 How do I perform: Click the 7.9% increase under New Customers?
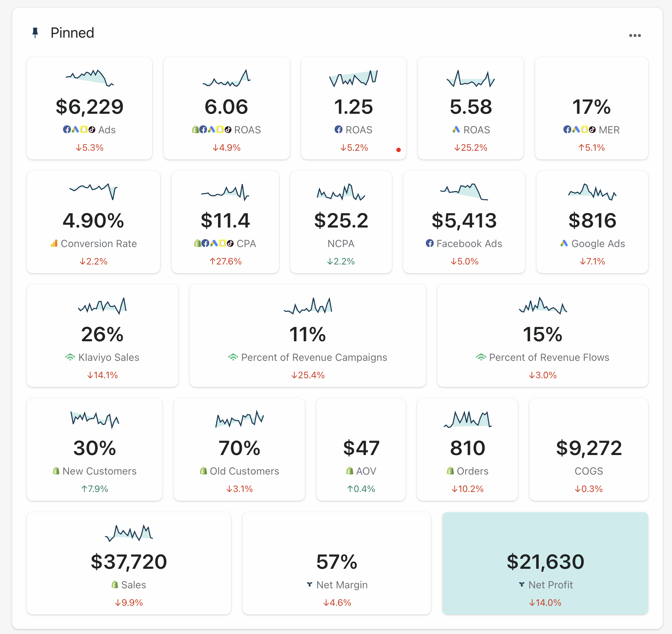(x=94, y=488)
